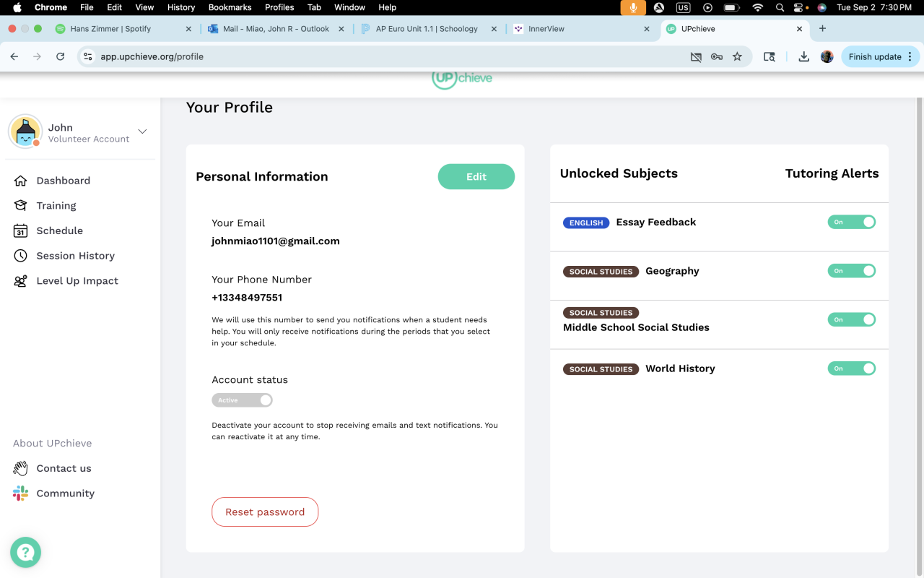
Task: Toggle the Active account status switch
Action: pyautogui.click(x=242, y=400)
